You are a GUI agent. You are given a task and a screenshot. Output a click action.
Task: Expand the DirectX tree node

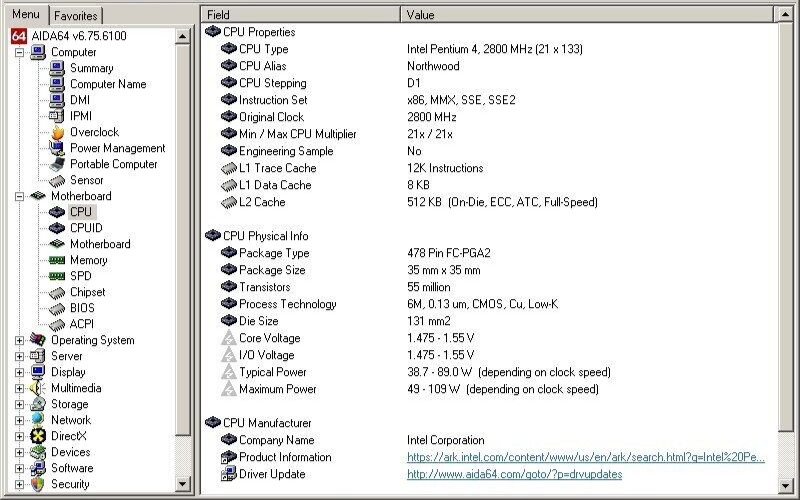(x=19, y=436)
